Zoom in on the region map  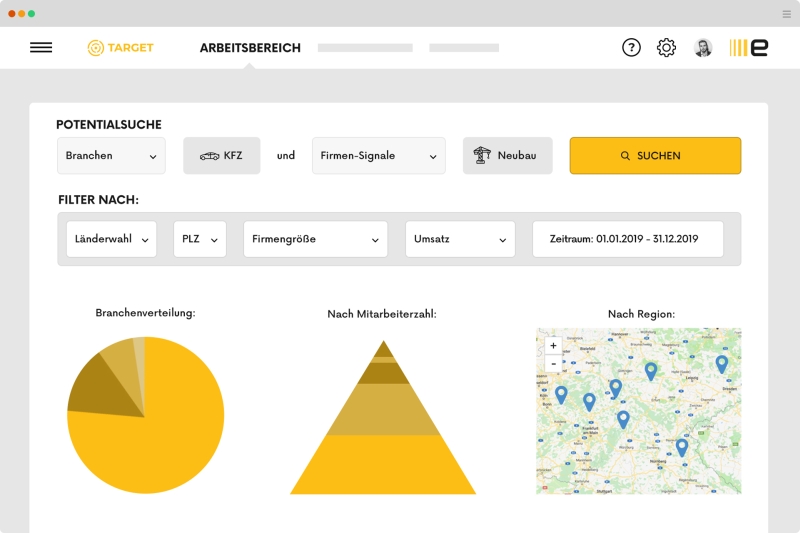pyautogui.click(x=553, y=345)
